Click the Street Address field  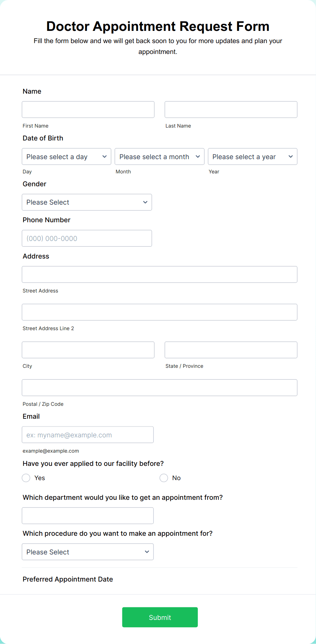pos(159,274)
